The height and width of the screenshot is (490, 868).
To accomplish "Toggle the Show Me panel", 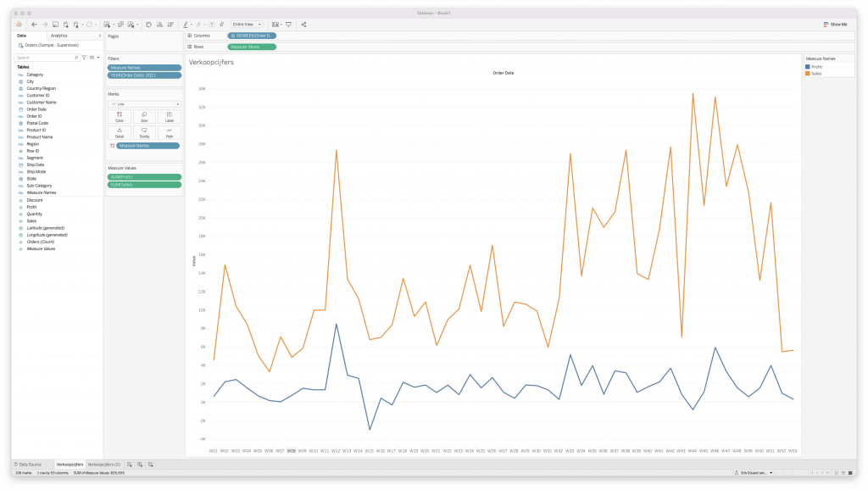I will [x=835, y=25].
